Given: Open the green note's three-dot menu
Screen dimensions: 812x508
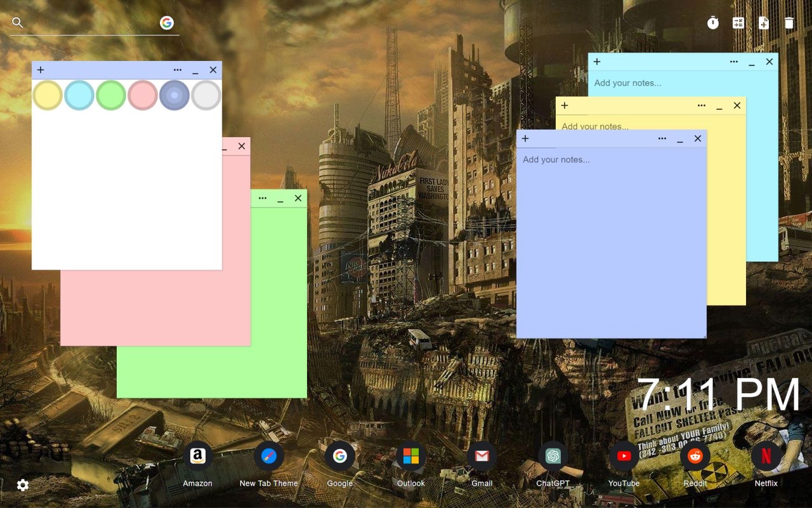Looking at the screenshot, I should point(263,198).
